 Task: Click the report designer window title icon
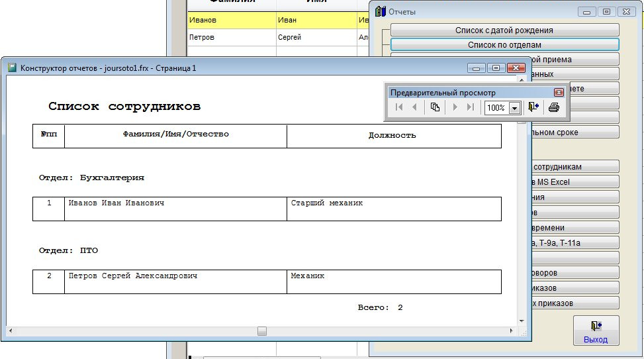[x=12, y=68]
